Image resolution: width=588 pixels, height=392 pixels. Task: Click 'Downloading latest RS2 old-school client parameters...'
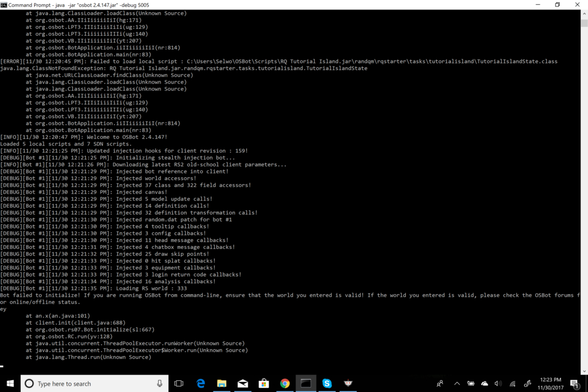coord(143,164)
